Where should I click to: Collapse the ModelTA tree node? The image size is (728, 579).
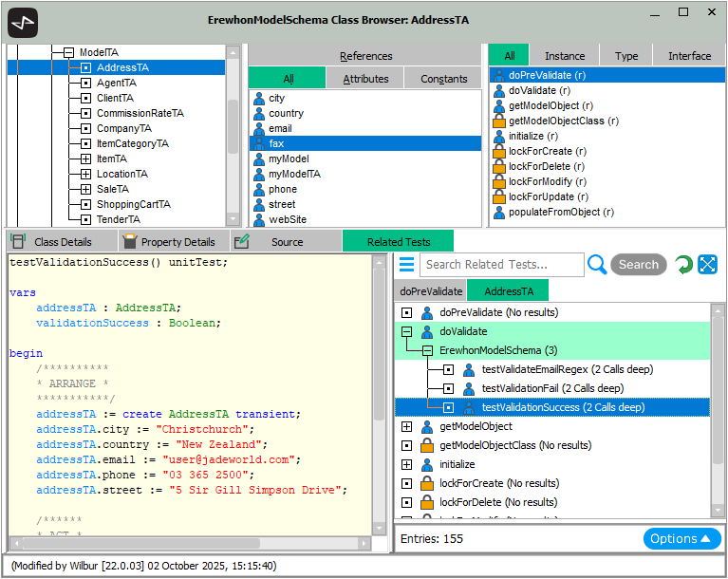coord(68,52)
